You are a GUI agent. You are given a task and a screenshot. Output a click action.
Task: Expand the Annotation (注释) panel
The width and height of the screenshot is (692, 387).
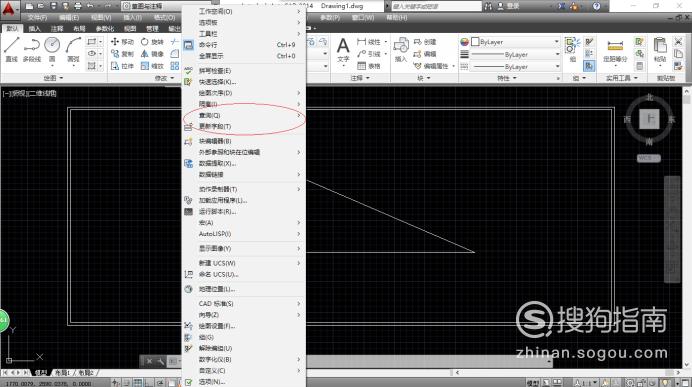pos(360,78)
